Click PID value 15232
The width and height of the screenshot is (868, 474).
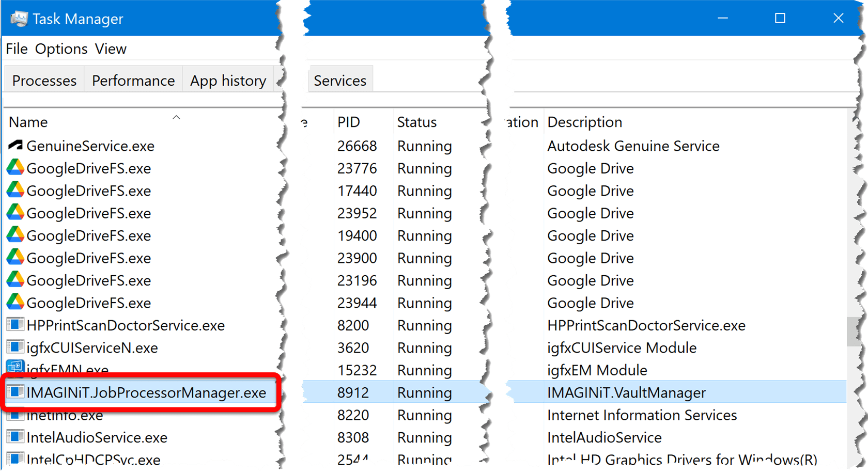357,370
